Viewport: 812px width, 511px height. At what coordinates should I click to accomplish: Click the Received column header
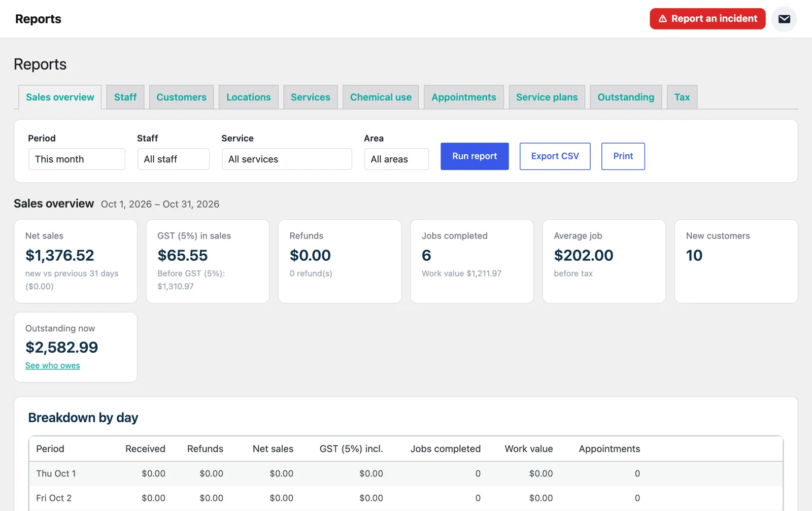(x=145, y=449)
